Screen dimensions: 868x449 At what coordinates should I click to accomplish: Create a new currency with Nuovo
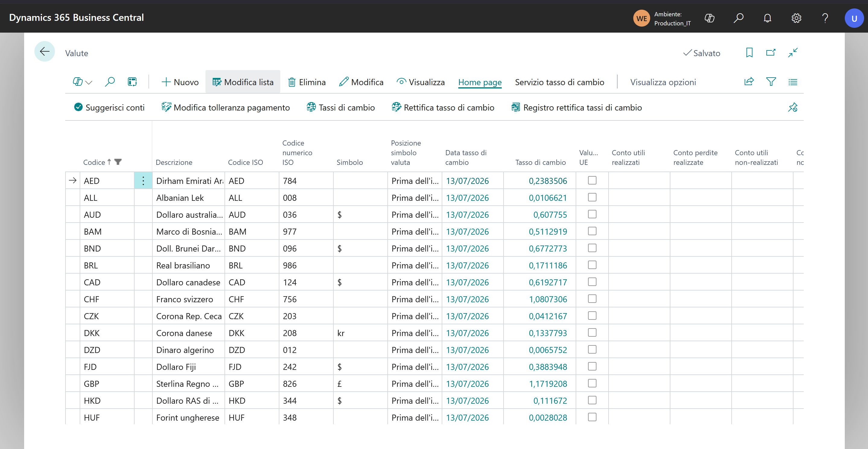coord(180,82)
